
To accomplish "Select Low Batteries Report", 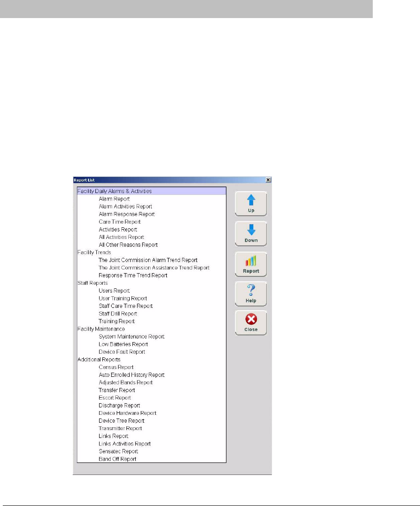I will pyautogui.click(x=123, y=344).
